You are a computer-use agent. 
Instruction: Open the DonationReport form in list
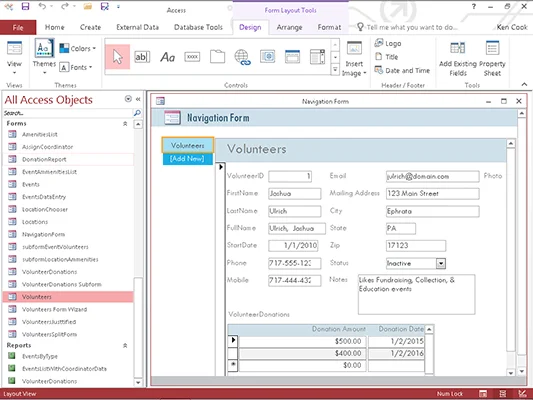[44, 159]
